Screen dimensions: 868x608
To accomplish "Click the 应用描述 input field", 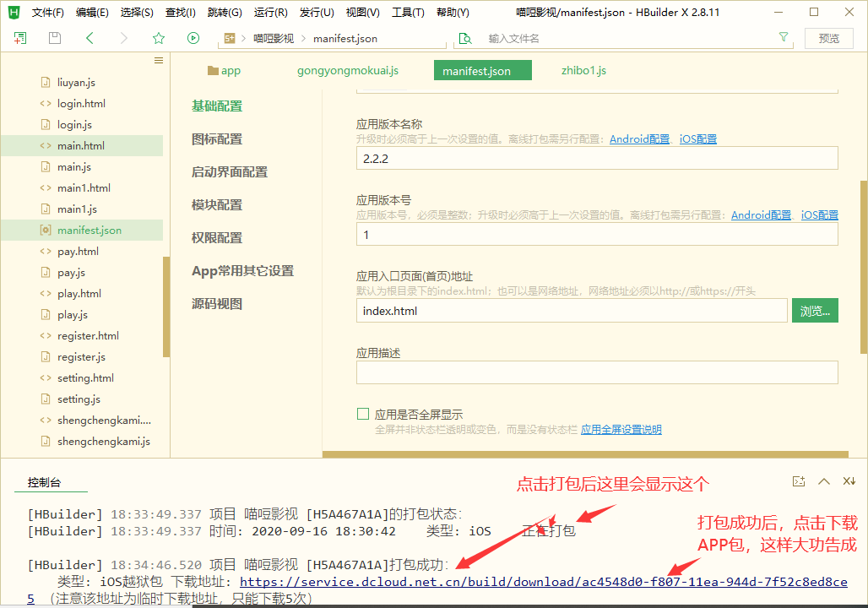I will tap(597, 372).
